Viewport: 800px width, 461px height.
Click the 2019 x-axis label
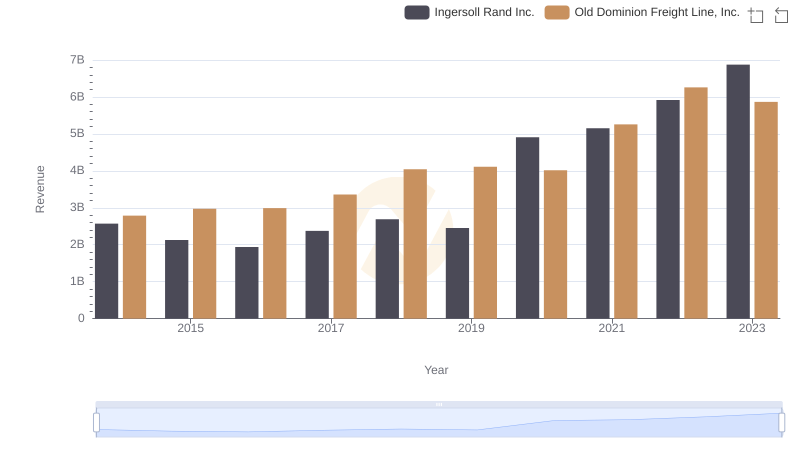471,328
